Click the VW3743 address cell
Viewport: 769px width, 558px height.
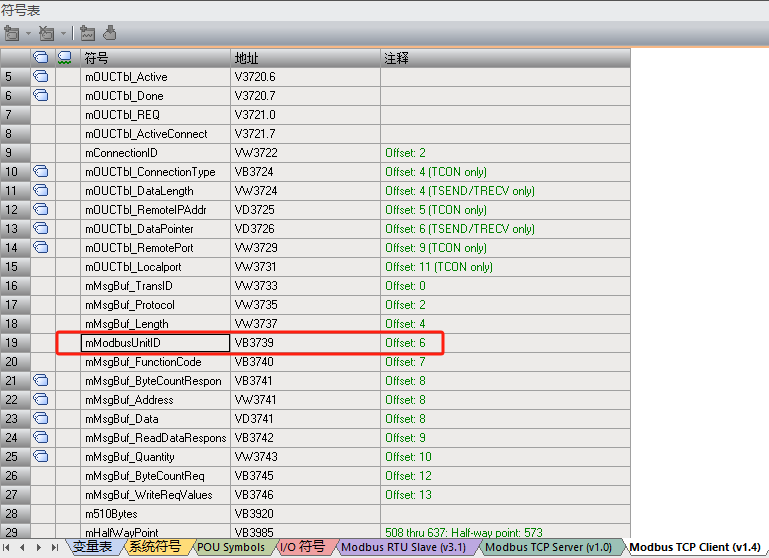pyautogui.click(x=306, y=457)
